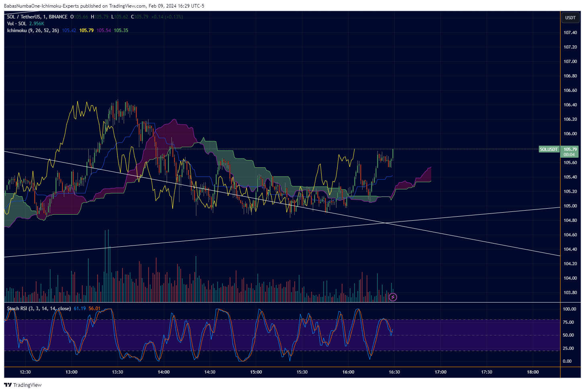585x392 pixels.
Task: Click the published on TradingView.com header text
Action: click(113, 6)
